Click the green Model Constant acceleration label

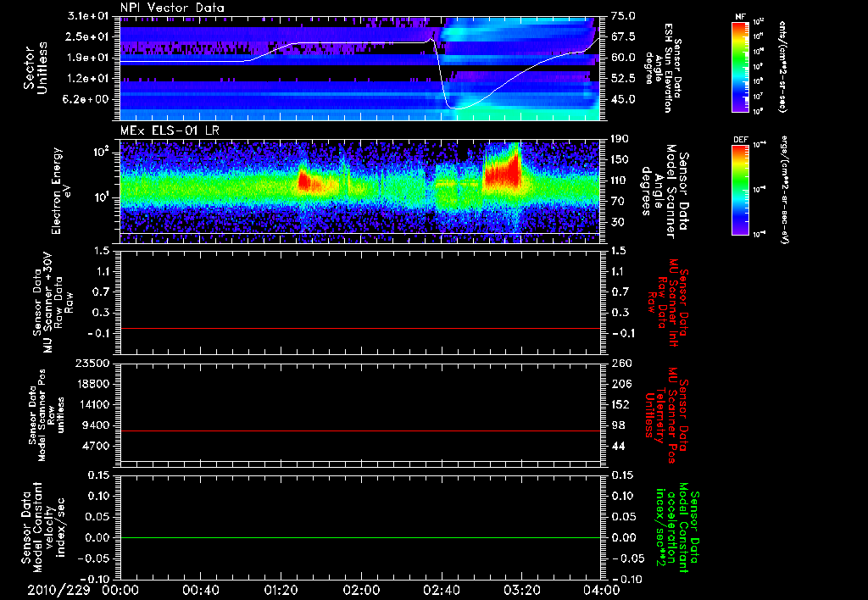pyautogui.click(x=677, y=529)
